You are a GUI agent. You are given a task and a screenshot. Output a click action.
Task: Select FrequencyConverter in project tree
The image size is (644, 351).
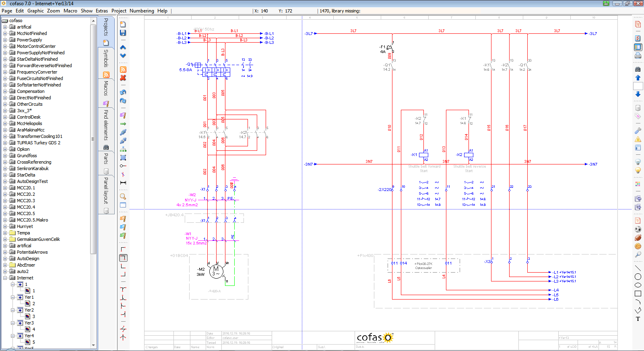tap(37, 72)
